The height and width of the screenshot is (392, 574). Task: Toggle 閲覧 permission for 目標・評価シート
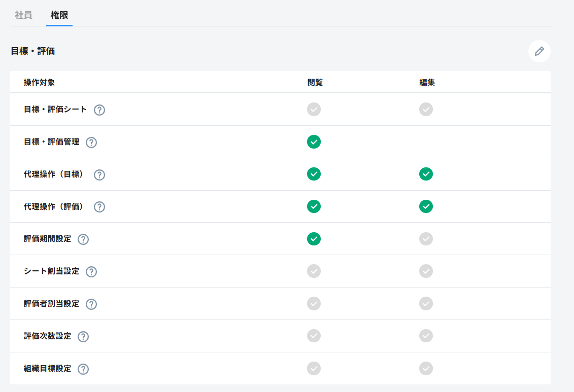pyautogui.click(x=314, y=109)
